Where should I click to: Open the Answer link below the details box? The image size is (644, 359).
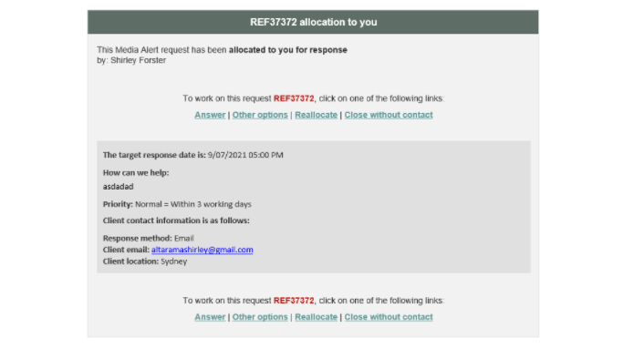point(210,317)
